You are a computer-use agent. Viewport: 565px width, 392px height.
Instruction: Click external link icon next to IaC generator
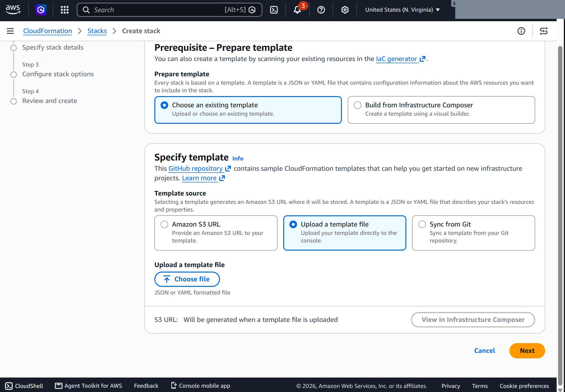click(x=422, y=59)
